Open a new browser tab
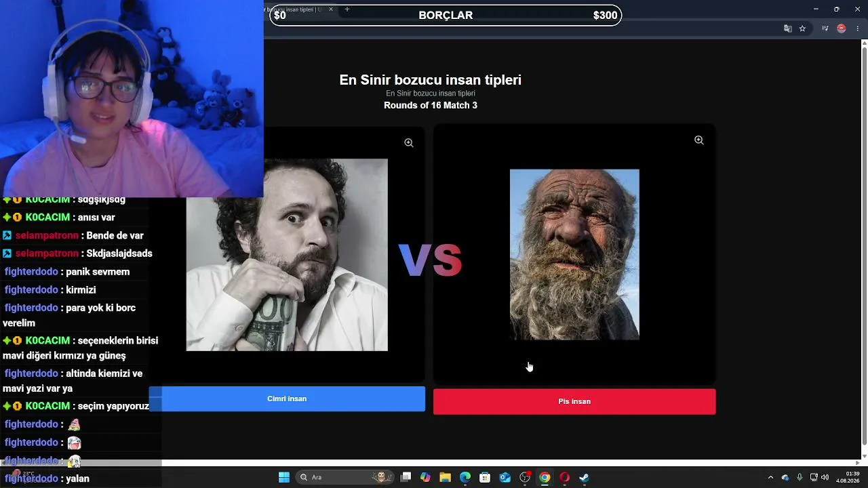This screenshot has height=488, width=868. click(x=347, y=9)
